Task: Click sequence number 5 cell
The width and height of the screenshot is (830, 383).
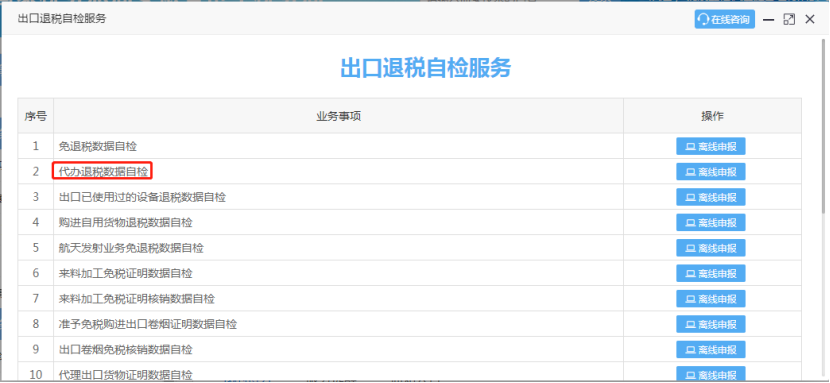Action: point(35,248)
